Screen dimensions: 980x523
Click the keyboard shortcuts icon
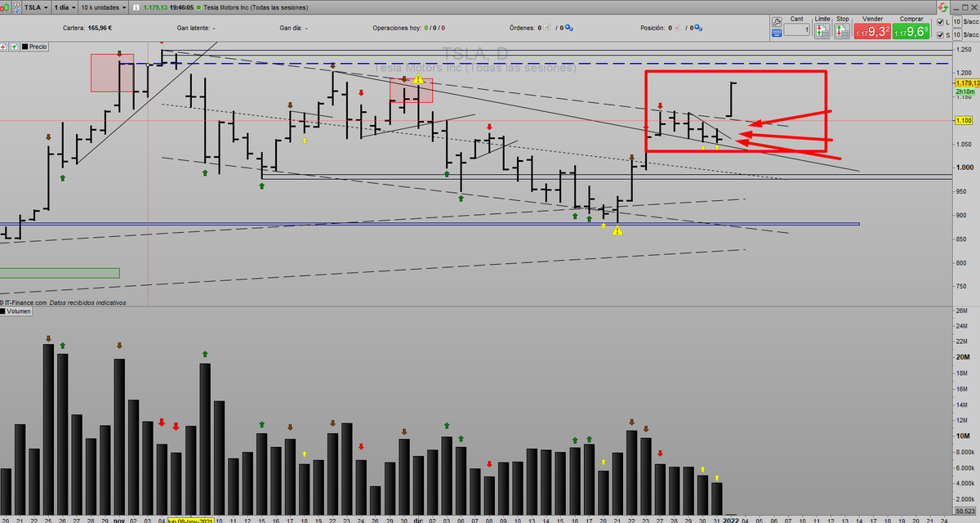tap(777, 33)
